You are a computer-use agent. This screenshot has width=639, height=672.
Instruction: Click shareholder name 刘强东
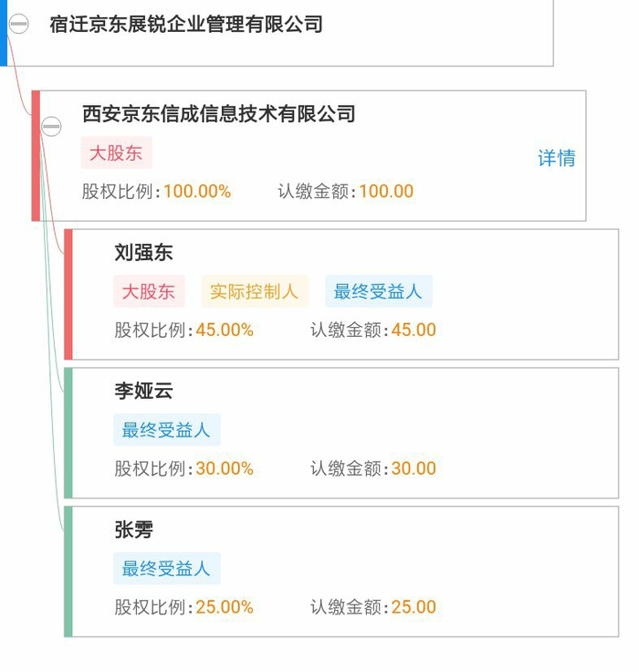(143, 253)
